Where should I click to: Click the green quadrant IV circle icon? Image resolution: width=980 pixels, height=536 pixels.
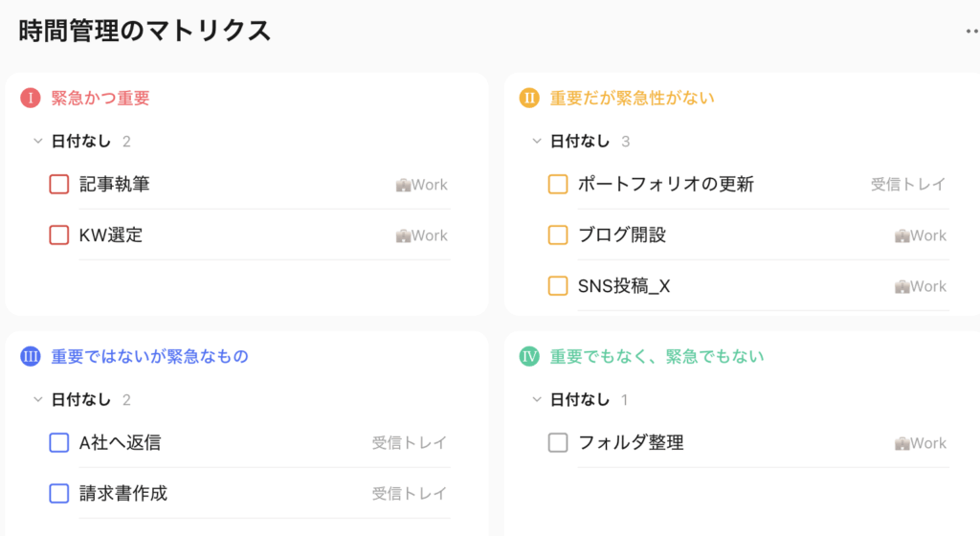click(529, 356)
